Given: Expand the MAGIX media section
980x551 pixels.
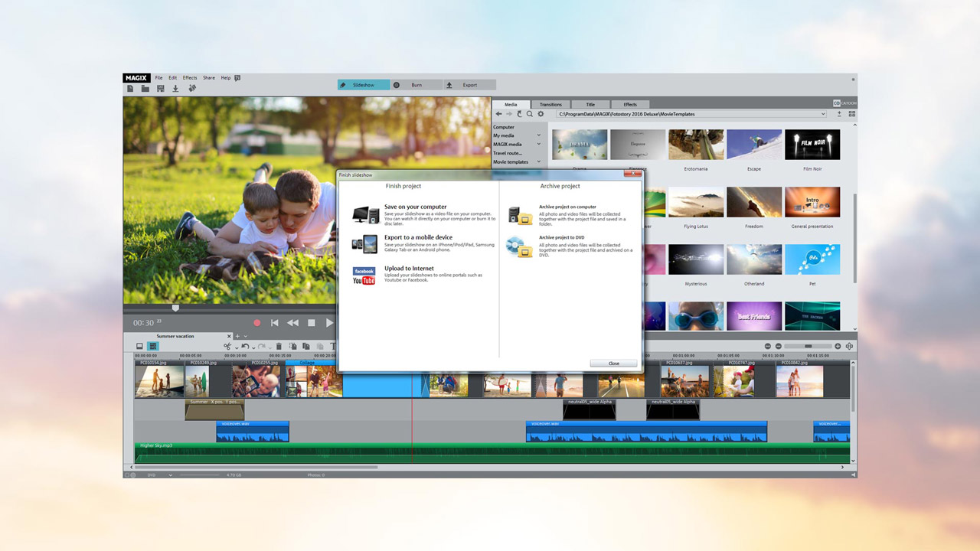Looking at the screenshot, I should [538, 144].
